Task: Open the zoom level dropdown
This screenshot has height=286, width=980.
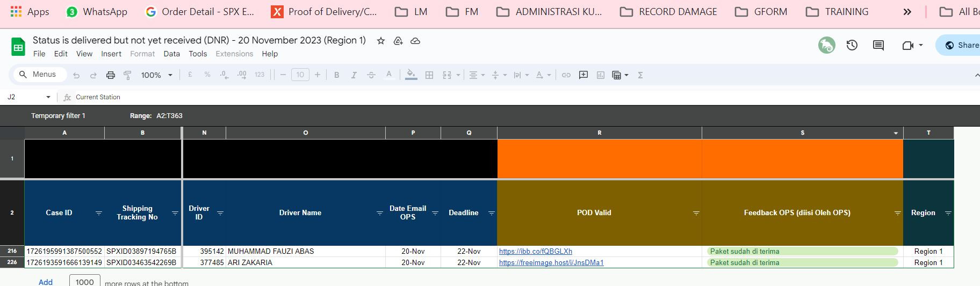Action: (156, 75)
